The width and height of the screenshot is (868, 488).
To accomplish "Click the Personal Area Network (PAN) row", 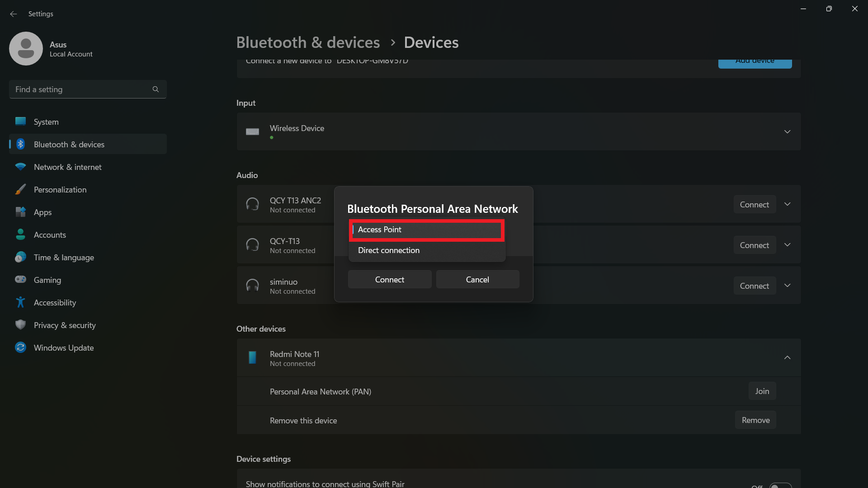I will 519,391.
